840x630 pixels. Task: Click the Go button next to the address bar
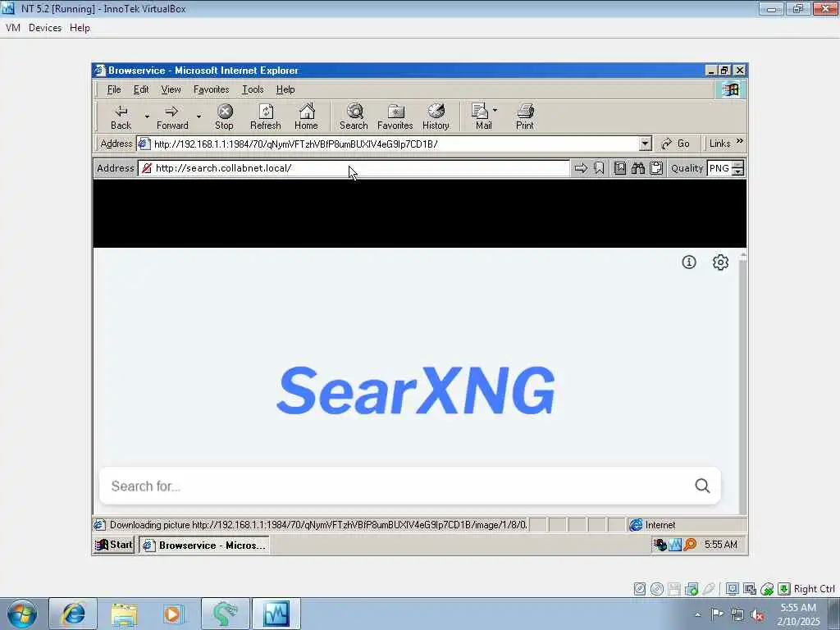click(x=676, y=144)
